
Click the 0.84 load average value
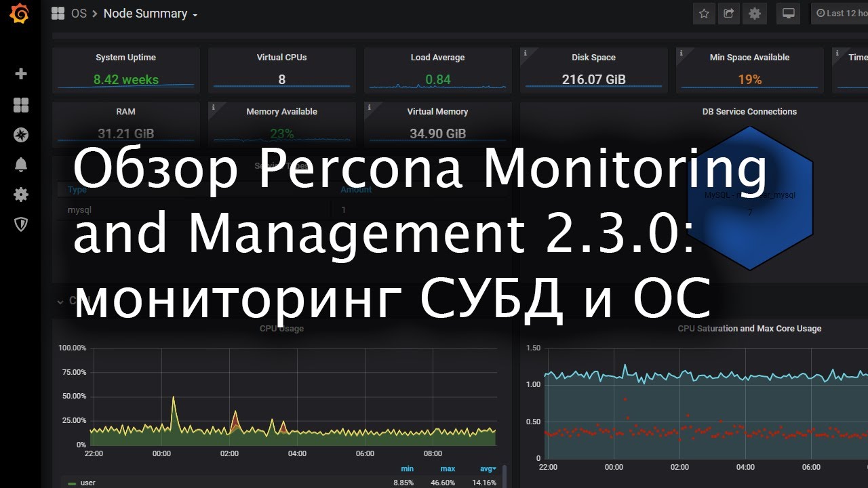pyautogui.click(x=438, y=79)
